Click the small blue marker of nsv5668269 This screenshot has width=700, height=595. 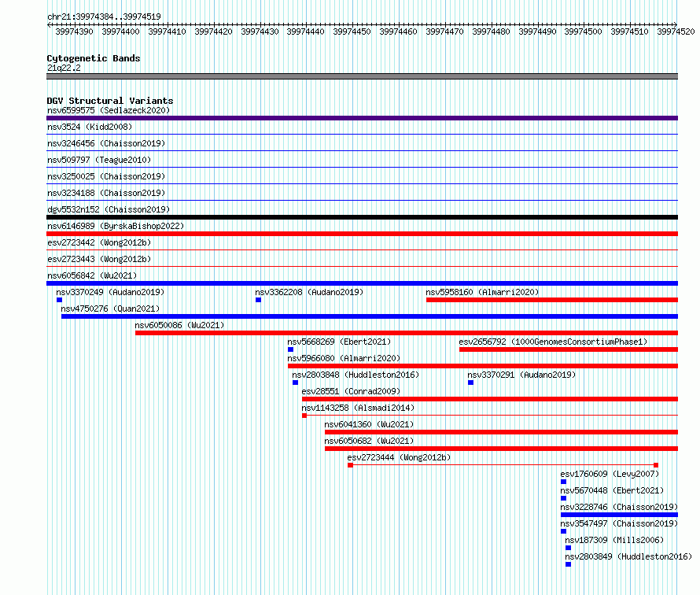coord(291,349)
